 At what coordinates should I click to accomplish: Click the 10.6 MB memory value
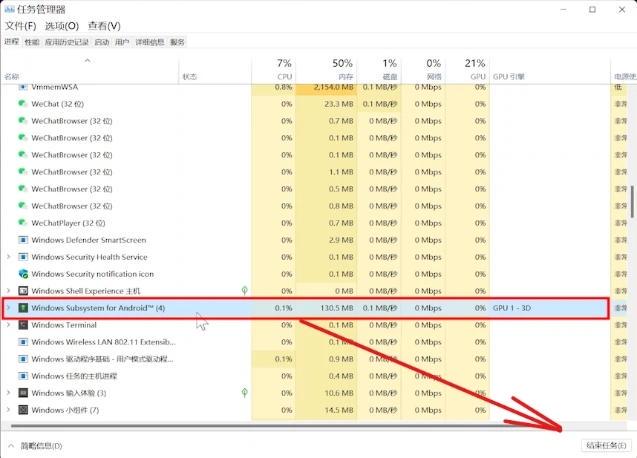coord(339,393)
